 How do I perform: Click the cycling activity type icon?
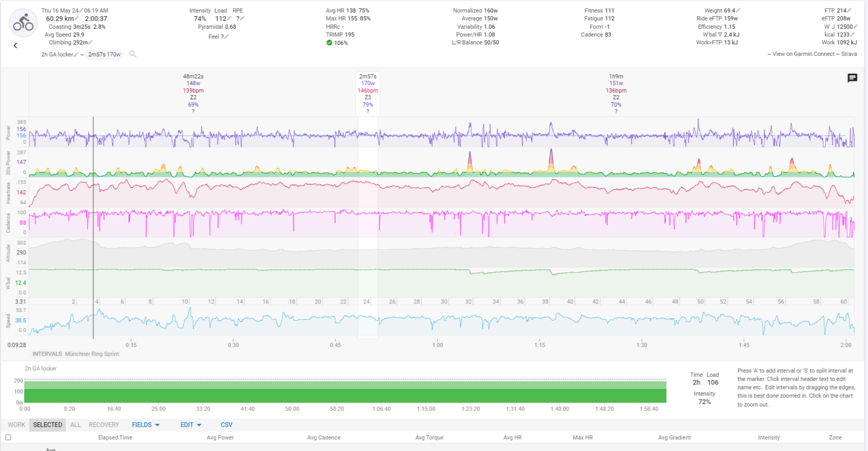pos(23,23)
